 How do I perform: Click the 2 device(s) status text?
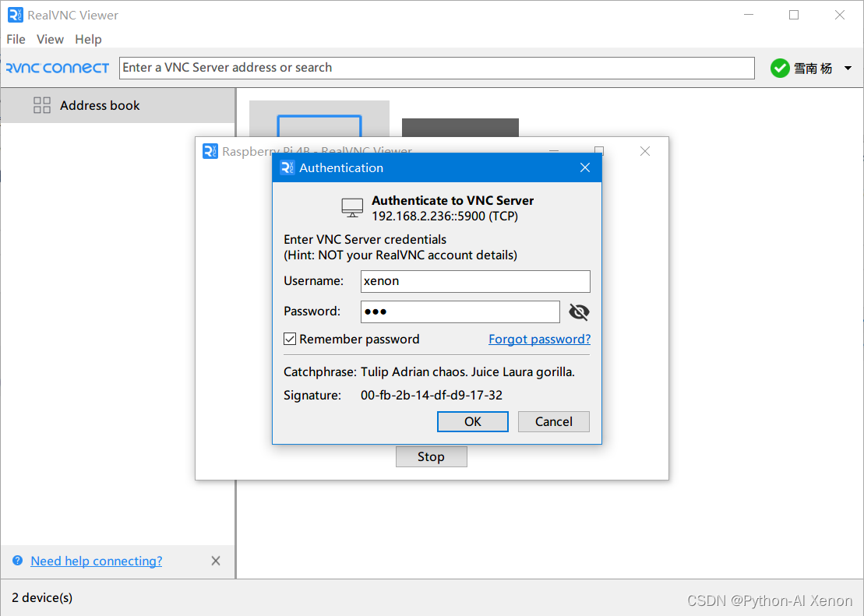42,597
